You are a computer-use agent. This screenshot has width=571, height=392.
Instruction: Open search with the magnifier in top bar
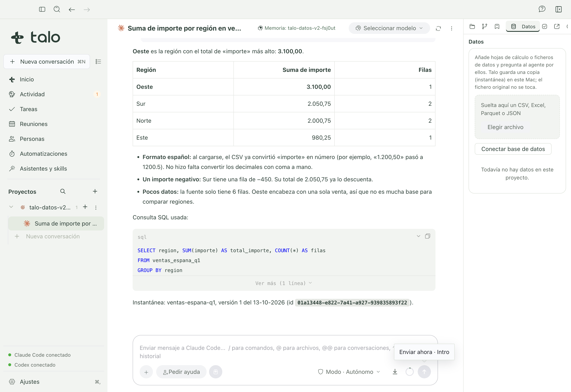pyautogui.click(x=57, y=9)
